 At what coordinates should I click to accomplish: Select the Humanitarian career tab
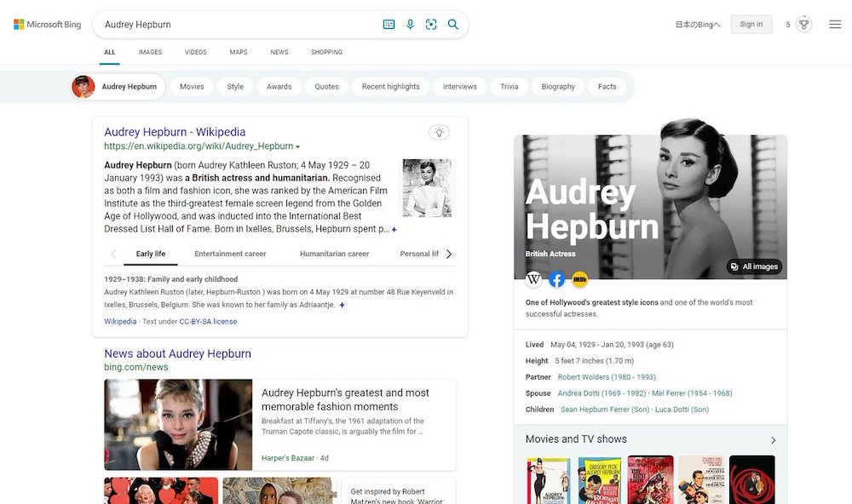tap(334, 254)
